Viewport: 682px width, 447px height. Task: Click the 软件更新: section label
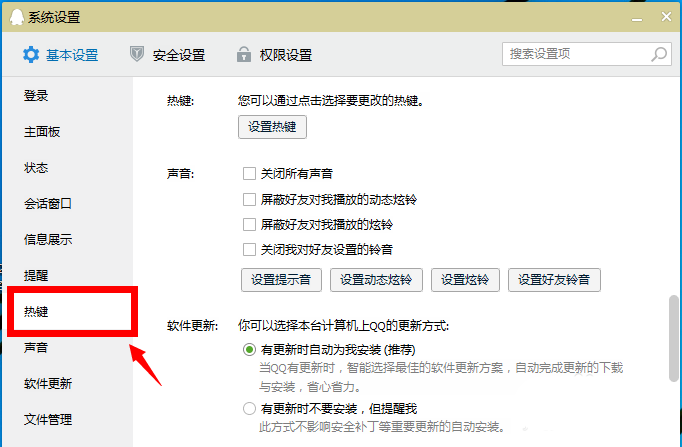pyautogui.click(x=193, y=326)
